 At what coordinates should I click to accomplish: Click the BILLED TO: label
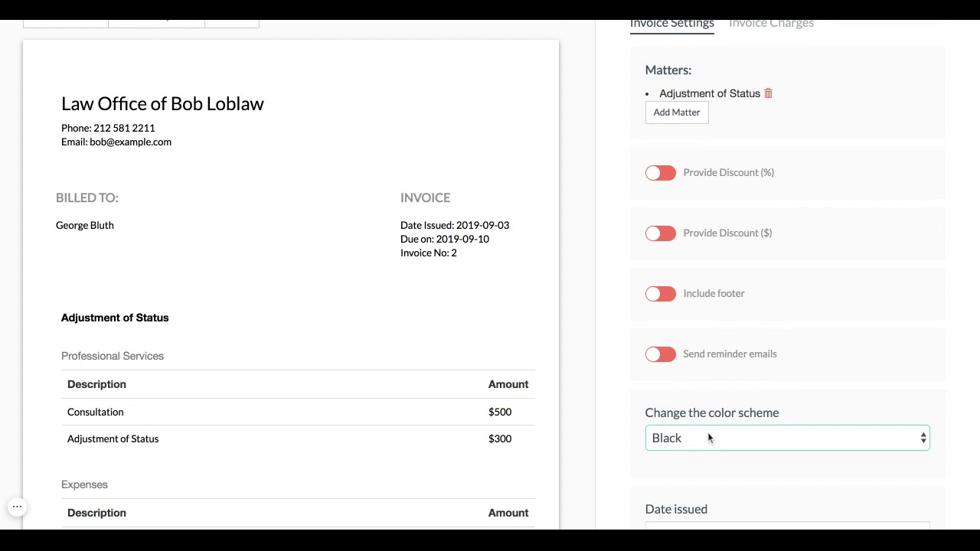tap(87, 197)
